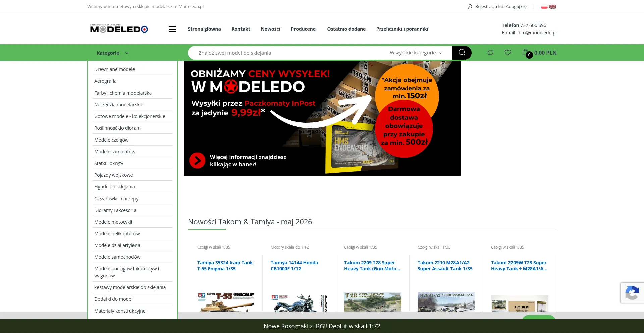Click the Rejestracja link
The width and height of the screenshot is (644, 333).
(x=486, y=7)
